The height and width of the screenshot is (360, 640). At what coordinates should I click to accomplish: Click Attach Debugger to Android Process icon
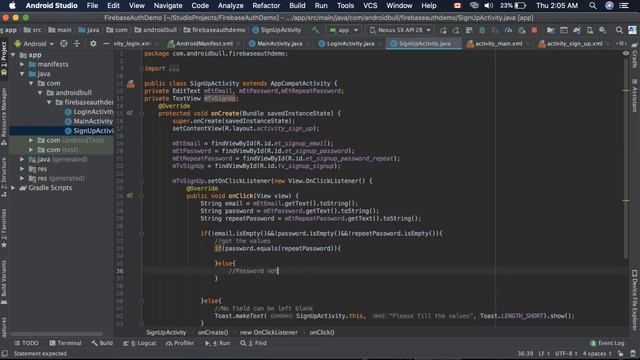521,30
